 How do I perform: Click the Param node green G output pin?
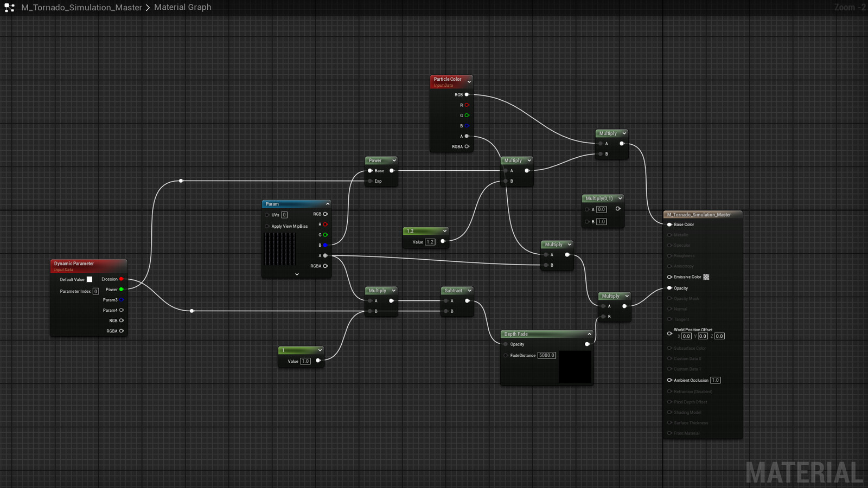(325, 235)
